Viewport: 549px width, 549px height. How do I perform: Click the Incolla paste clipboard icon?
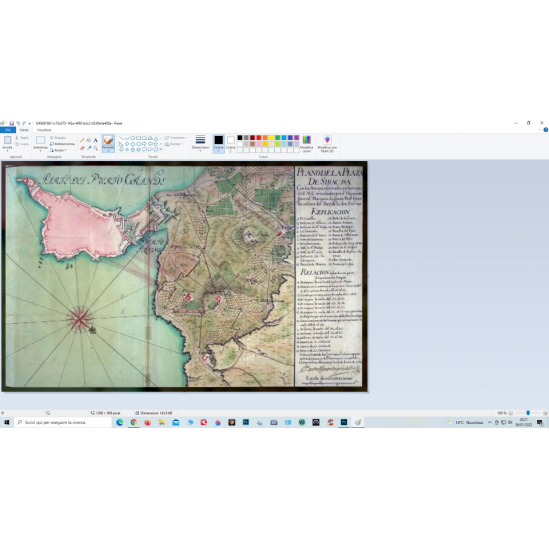coord(7,140)
